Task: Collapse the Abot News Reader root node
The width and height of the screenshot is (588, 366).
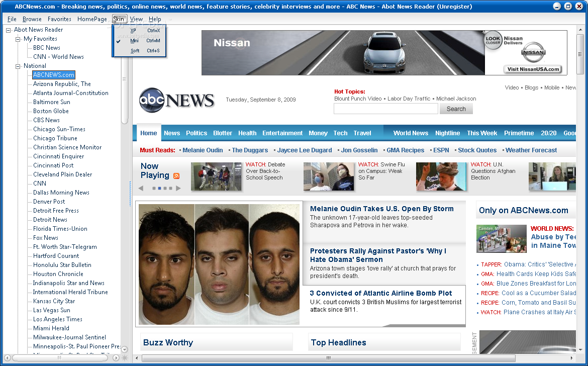Action: [8, 30]
